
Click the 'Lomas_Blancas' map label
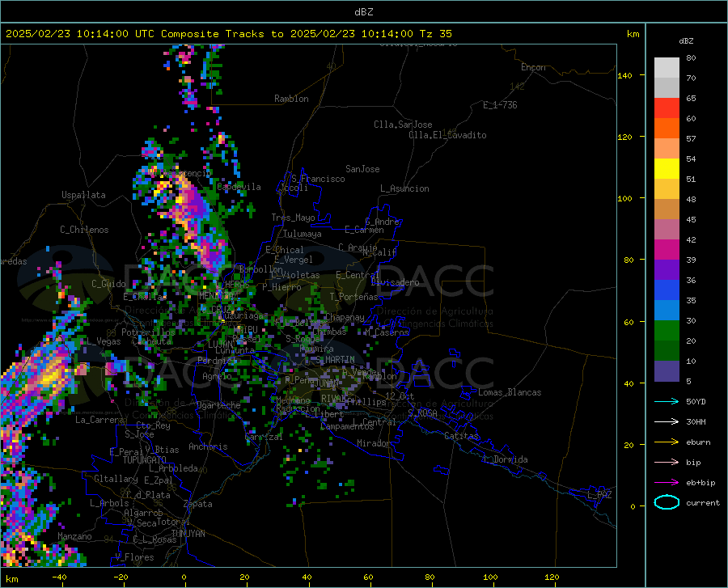[x=510, y=392]
